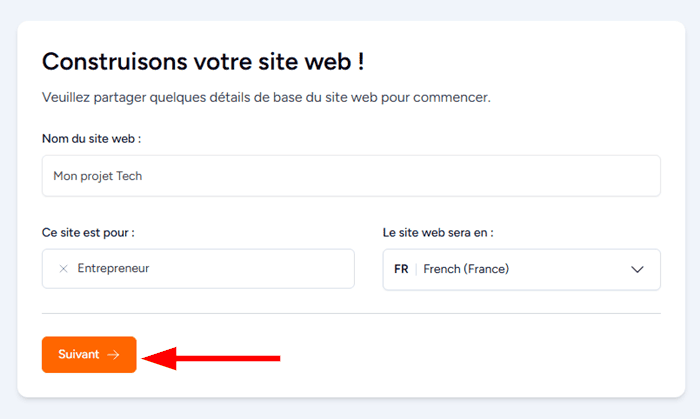The image size is (700, 419).
Task: Click the 'Construisons votre site web !' heading
Action: [x=203, y=61]
